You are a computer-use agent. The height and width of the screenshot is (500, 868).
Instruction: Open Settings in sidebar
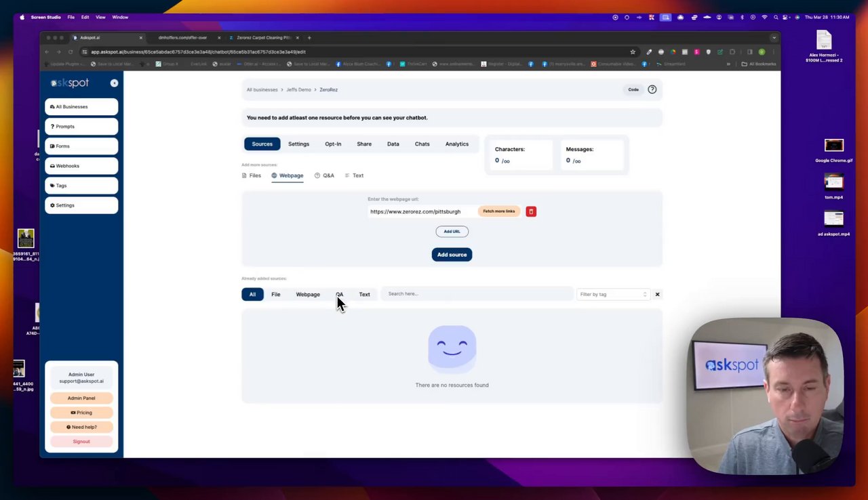(81, 205)
